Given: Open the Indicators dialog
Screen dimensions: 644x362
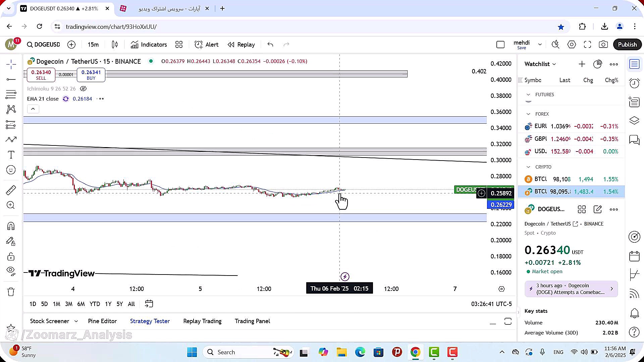Looking at the screenshot, I should click(x=149, y=45).
